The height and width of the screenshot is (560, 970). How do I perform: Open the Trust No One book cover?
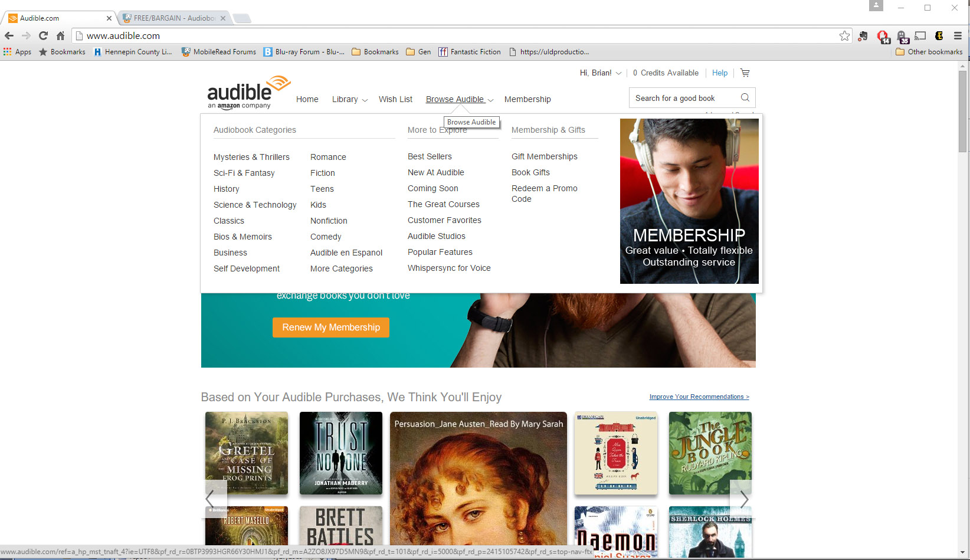[341, 453]
